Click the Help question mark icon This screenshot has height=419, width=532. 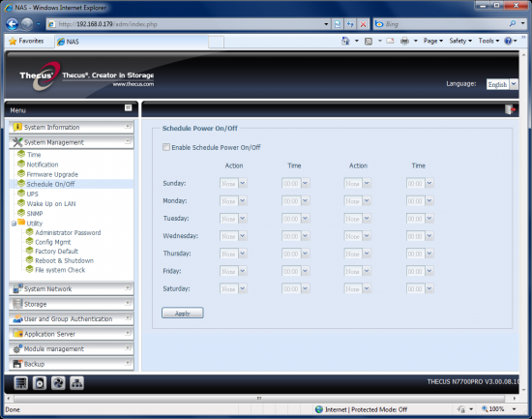(x=508, y=41)
